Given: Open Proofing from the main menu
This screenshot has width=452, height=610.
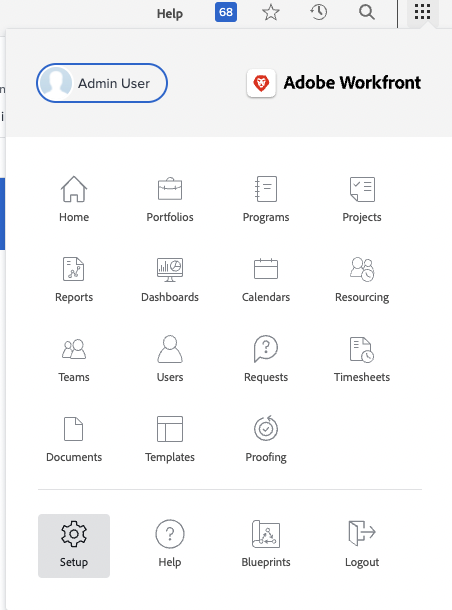Looking at the screenshot, I should [x=266, y=439].
